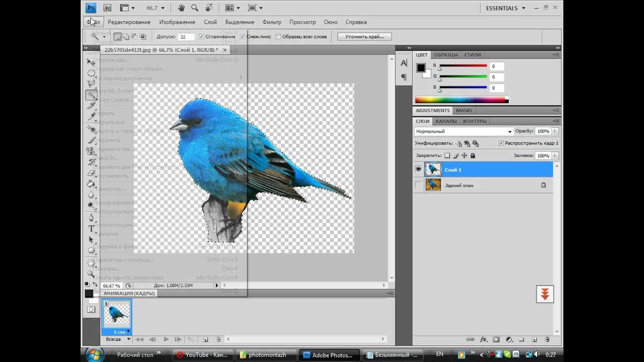Click the Zoom magnifier icon in top bar
This screenshot has height=362, width=644.
(195, 8)
